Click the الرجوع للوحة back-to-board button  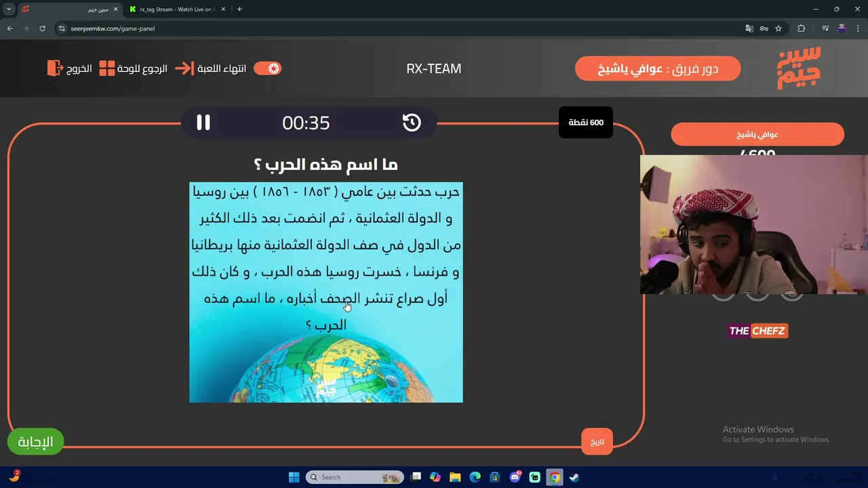click(134, 68)
